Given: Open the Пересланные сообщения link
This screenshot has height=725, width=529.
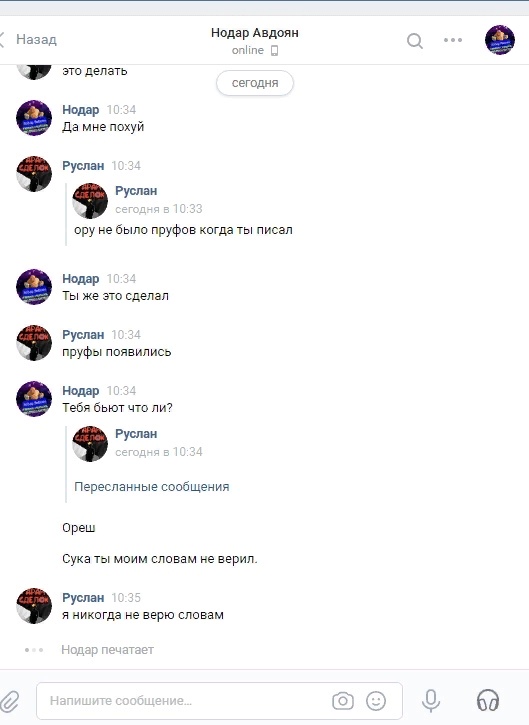Looking at the screenshot, I should pyautogui.click(x=152, y=486).
